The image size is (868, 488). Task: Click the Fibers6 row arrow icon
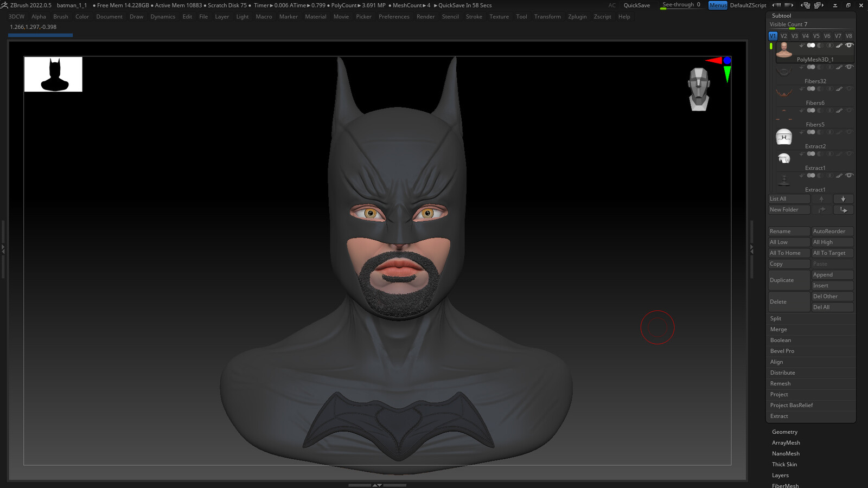pos(802,88)
